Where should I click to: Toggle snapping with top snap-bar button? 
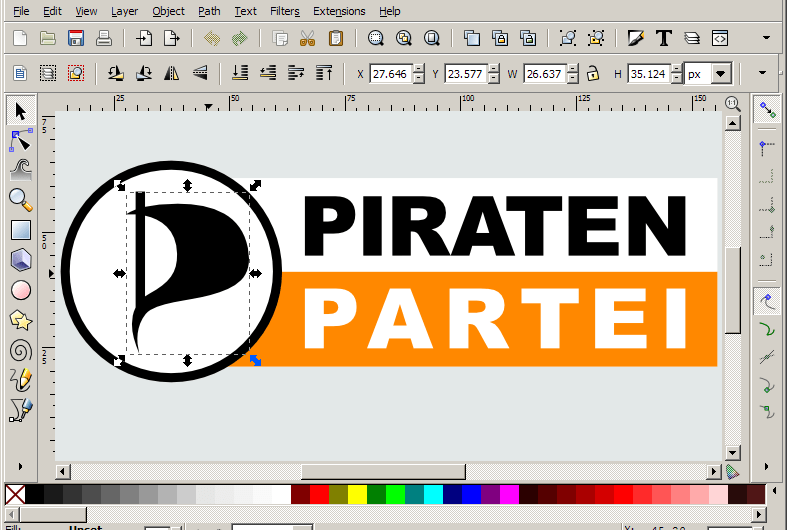click(767, 108)
